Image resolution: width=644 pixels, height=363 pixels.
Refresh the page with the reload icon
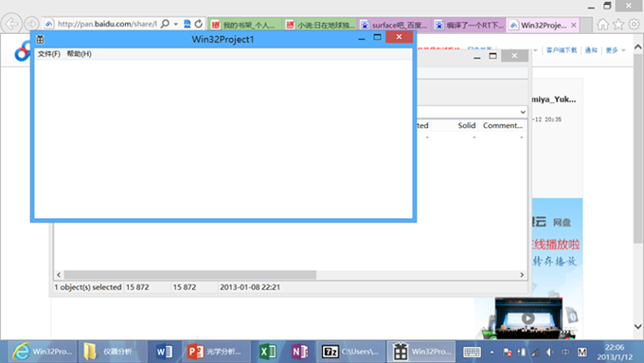[199, 24]
